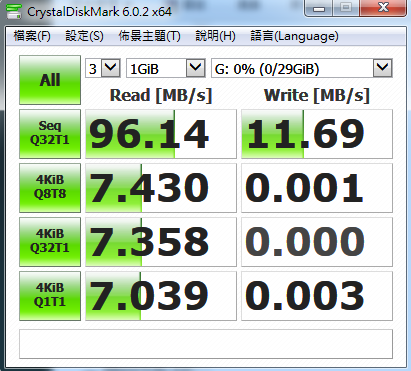Viewport: 411px width, 371px height.
Task: Close the CrystalDiskMark window
Action: point(383,8)
